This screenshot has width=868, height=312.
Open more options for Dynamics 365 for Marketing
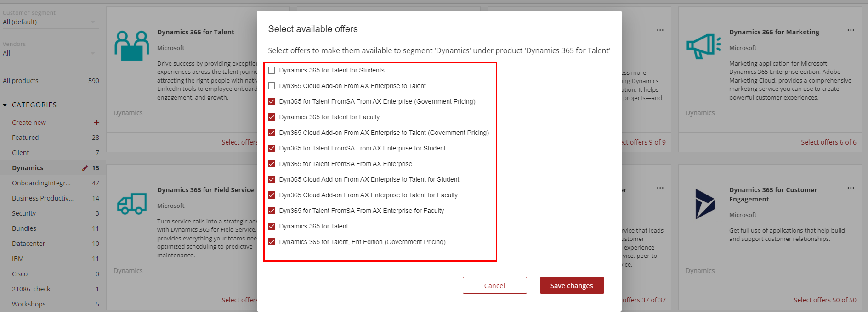pyautogui.click(x=851, y=30)
